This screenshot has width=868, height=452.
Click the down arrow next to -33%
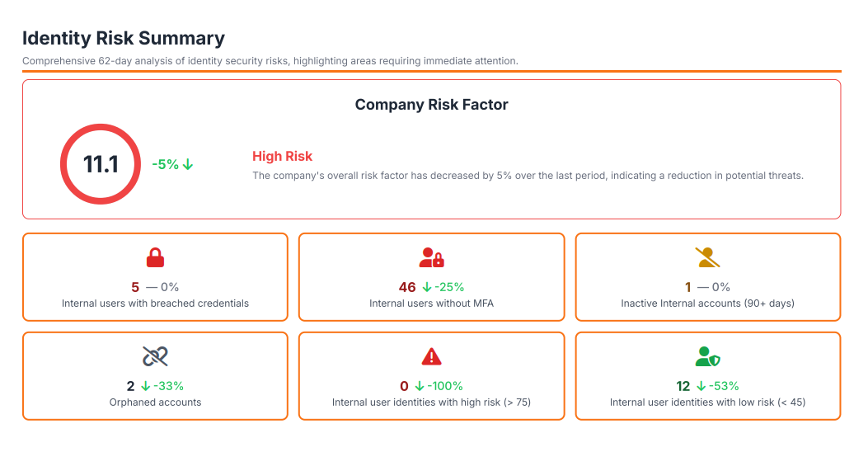(145, 386)
